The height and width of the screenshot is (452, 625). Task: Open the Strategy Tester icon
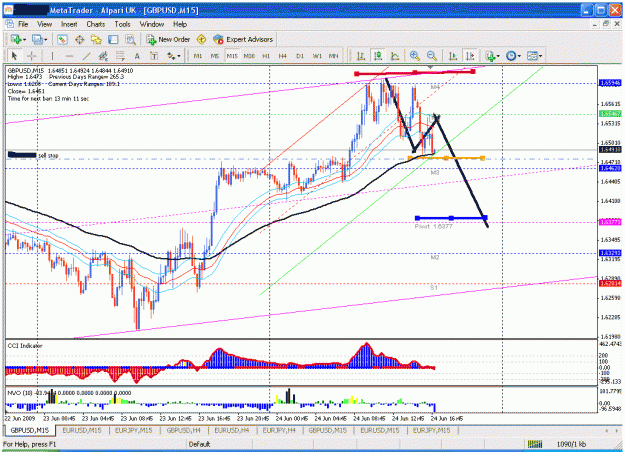130,39
